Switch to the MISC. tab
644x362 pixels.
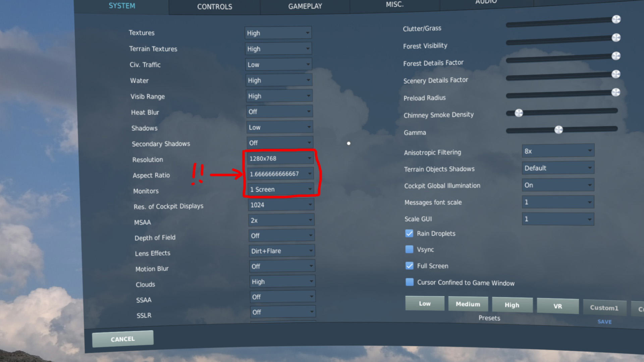click(x=394, y=4)
